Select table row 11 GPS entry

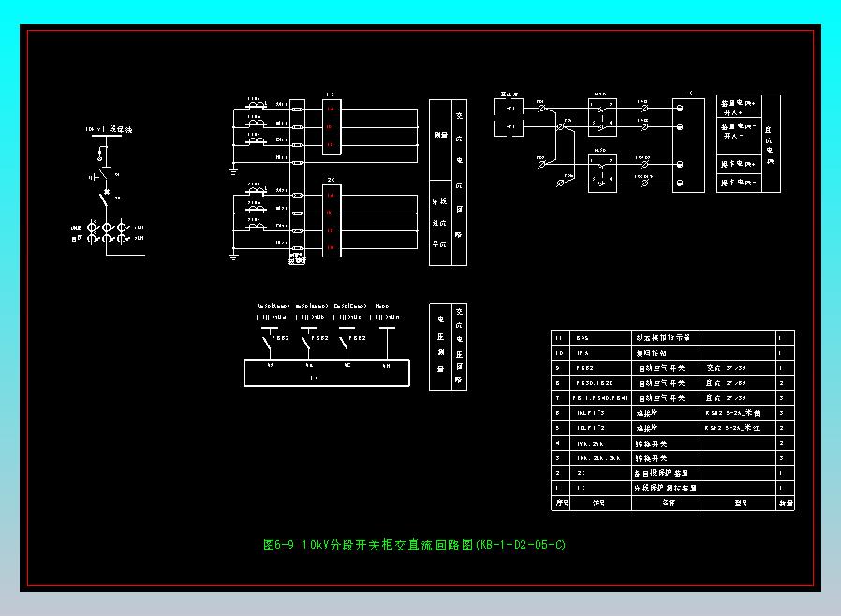tap(672, 338)
